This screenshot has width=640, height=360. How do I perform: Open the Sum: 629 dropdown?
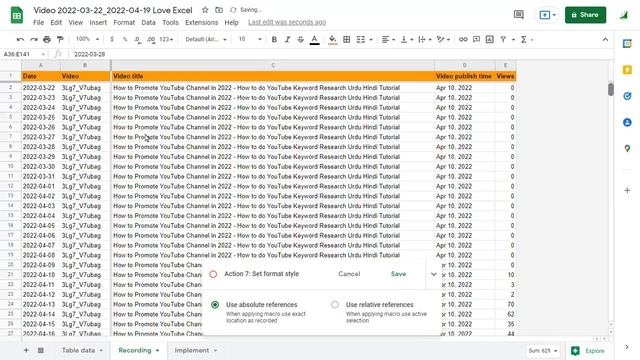click(x=542, y=351)
